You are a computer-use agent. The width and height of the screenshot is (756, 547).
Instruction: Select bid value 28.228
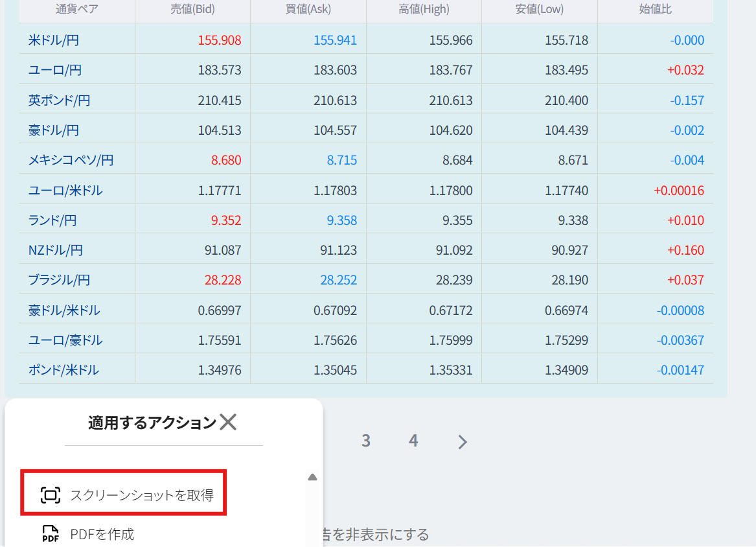pos(223,280)
